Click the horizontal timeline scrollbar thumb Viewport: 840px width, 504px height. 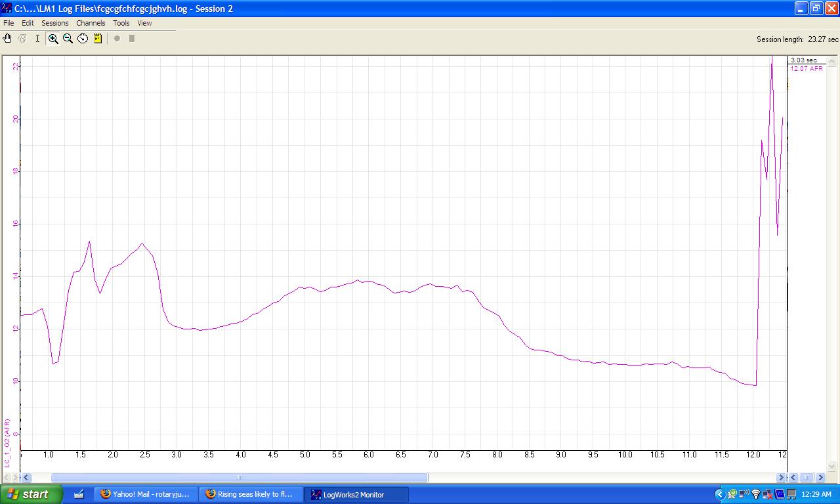240,477
